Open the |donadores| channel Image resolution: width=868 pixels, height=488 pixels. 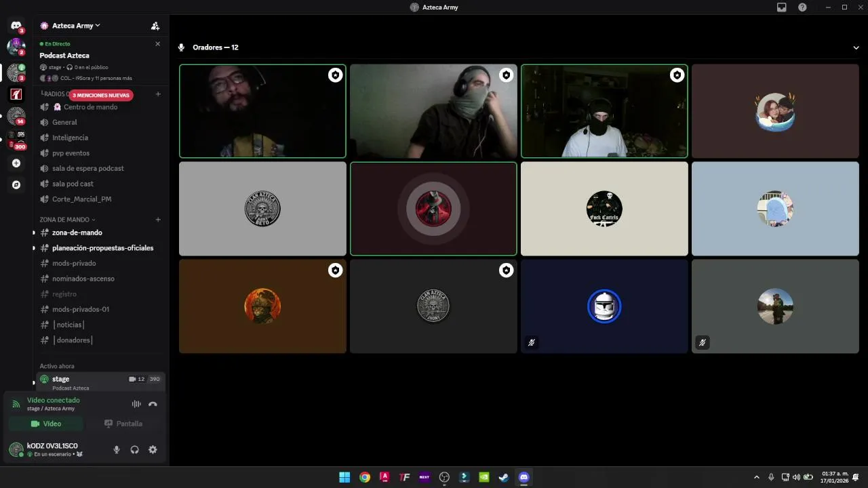[100, 340]
